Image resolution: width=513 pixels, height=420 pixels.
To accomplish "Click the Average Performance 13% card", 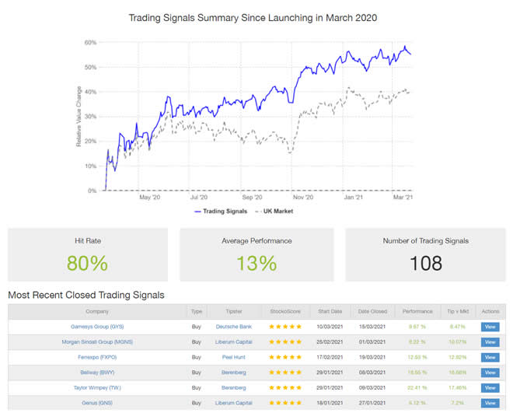I will click(256, 254).
